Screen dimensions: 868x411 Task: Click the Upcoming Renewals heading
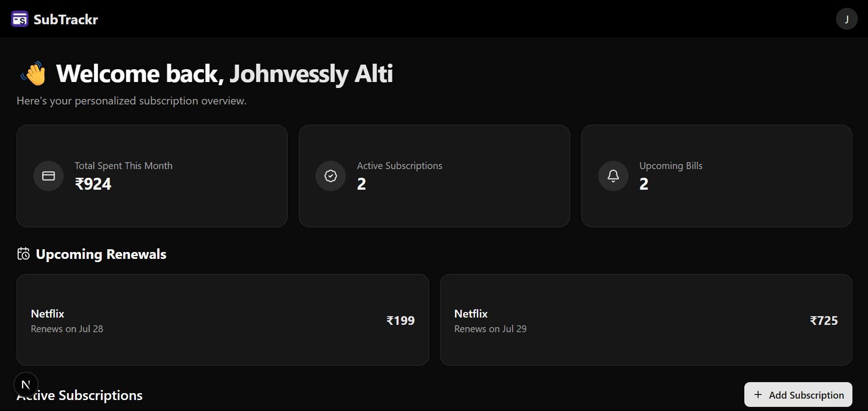(101, 254)
